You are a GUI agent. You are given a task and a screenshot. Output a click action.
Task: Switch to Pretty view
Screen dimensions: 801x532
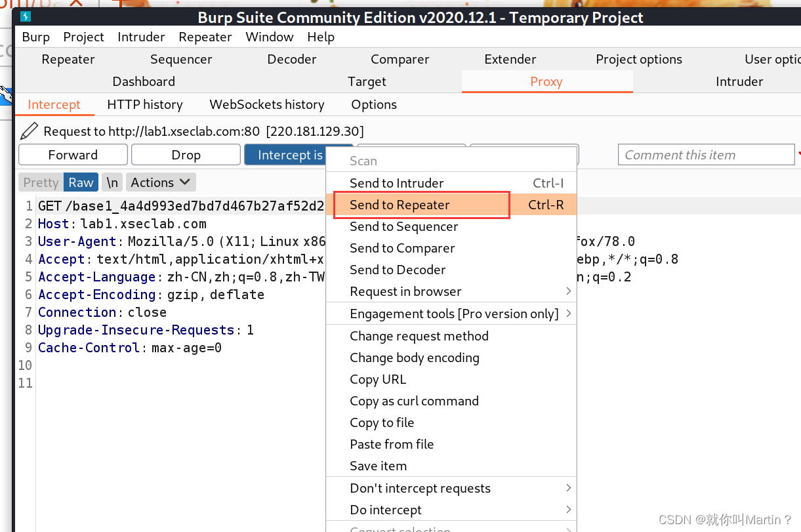pos(41,182)
